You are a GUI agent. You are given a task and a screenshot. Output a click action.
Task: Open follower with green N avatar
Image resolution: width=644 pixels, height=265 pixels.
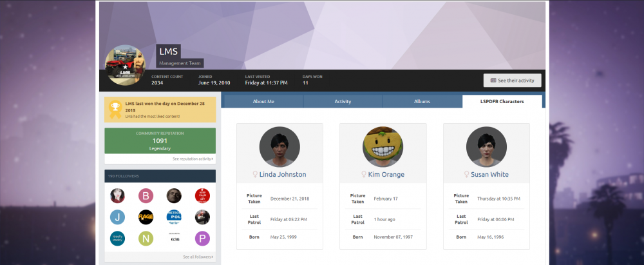[146, 239]
